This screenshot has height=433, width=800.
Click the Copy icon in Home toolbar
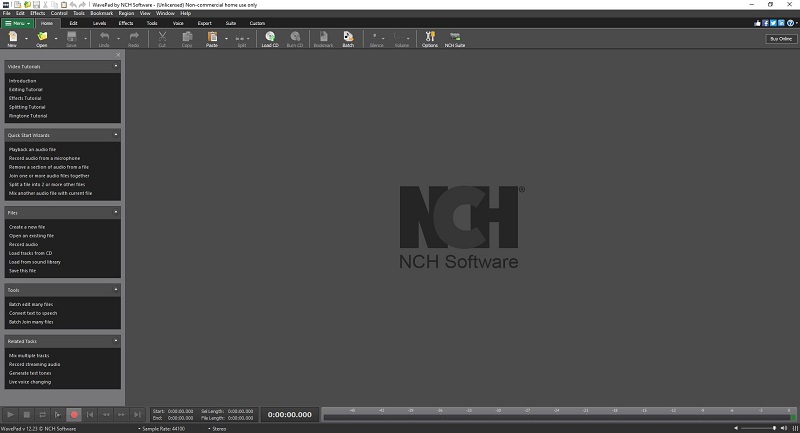[x=187, y=36]
